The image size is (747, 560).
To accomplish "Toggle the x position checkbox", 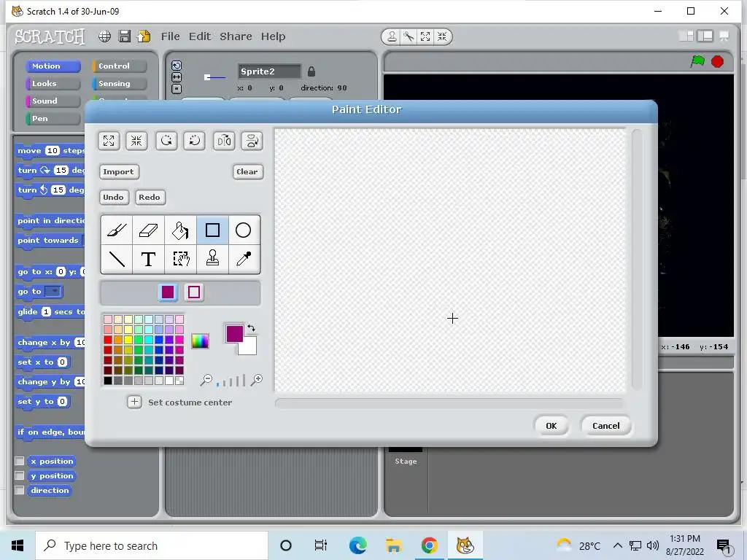I will (x=20, y=461).
